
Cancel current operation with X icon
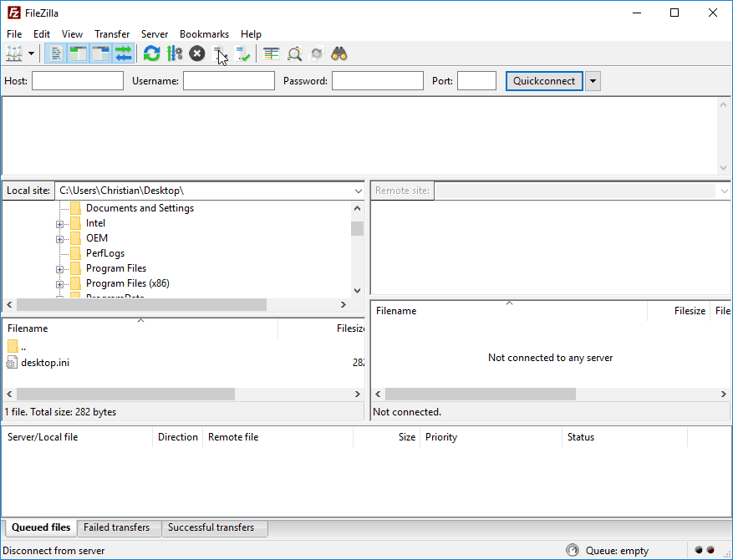tap(197, 54)
